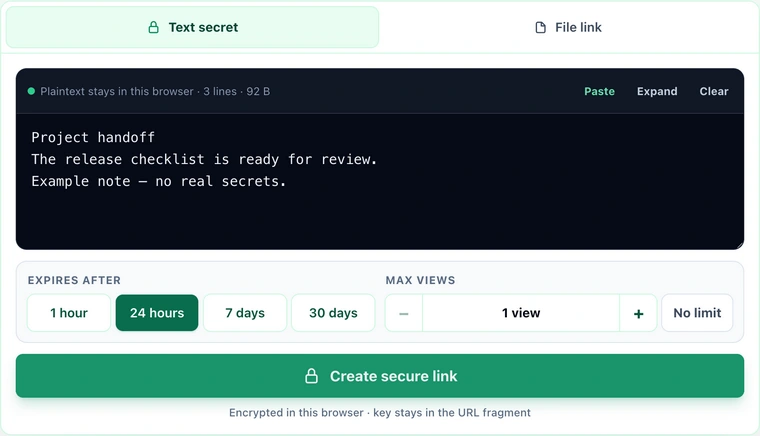This screenshot has width=760, height=436.
Task: Select the 24 hours expiry option
Action: click(x=157, y=313)
